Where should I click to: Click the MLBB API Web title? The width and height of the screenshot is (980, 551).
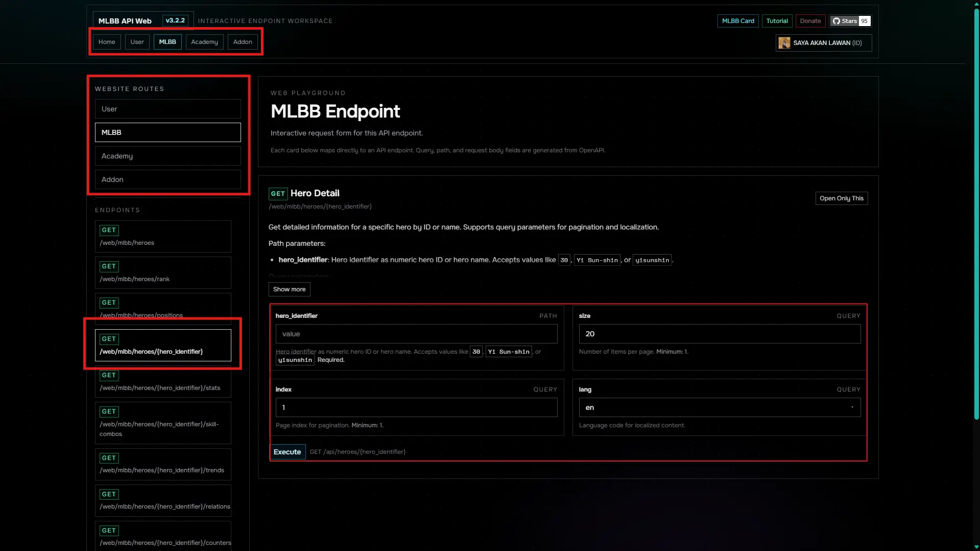(125, 21)
